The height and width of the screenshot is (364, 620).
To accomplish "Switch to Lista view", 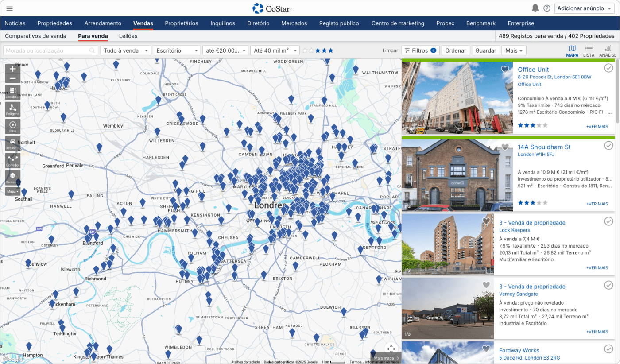I will click(589, 50).
